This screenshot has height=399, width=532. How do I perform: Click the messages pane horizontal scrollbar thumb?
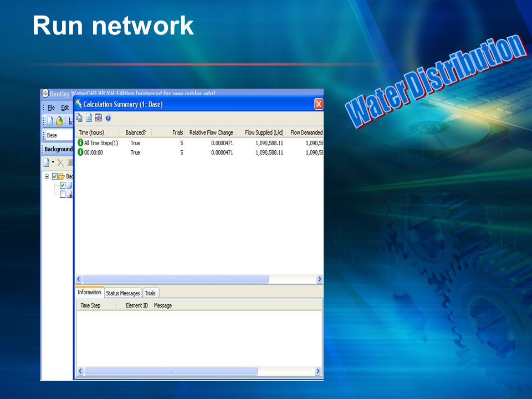click(171, 371)
